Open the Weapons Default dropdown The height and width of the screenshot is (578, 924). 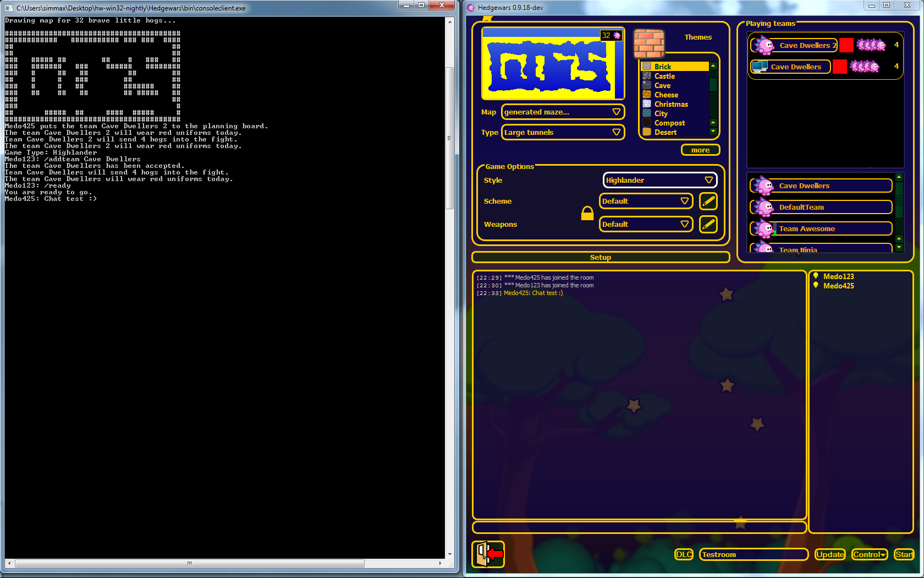646,224
